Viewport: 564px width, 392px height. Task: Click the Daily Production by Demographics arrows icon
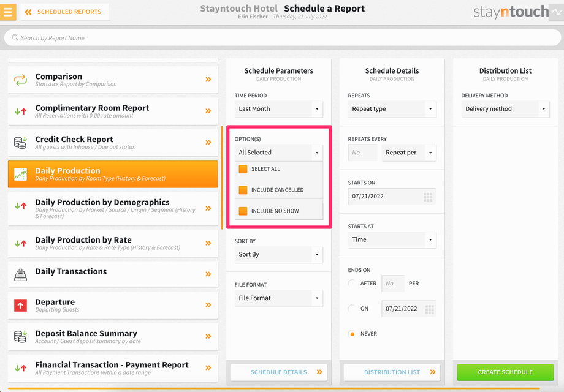click(x=20, y=206)
